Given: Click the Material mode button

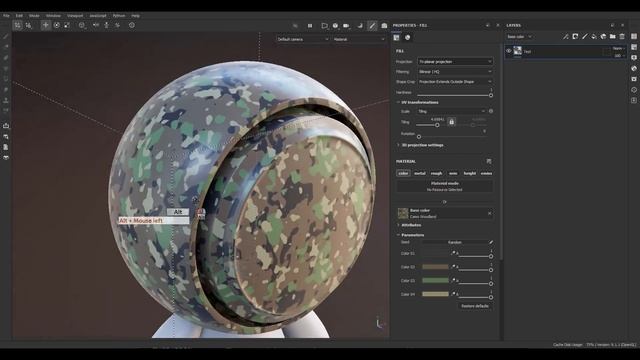Looking at the screenshot, I should [x=444, y=186].
